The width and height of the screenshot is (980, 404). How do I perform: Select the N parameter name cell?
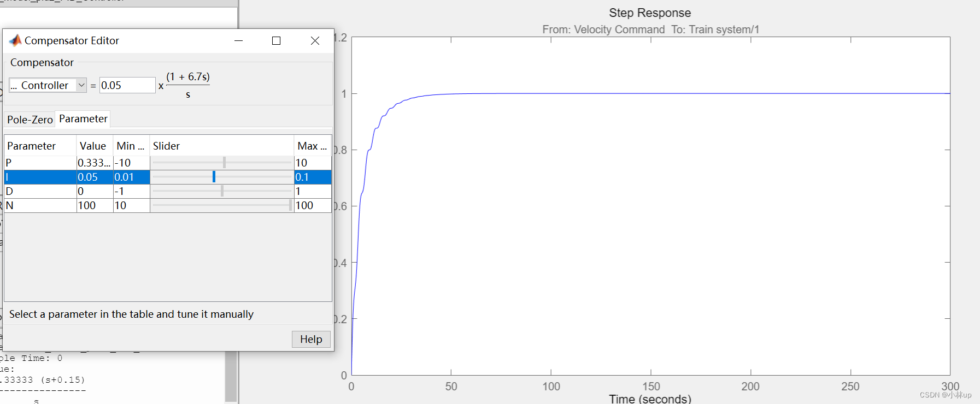pyautogui.click(x=40, y=205)
